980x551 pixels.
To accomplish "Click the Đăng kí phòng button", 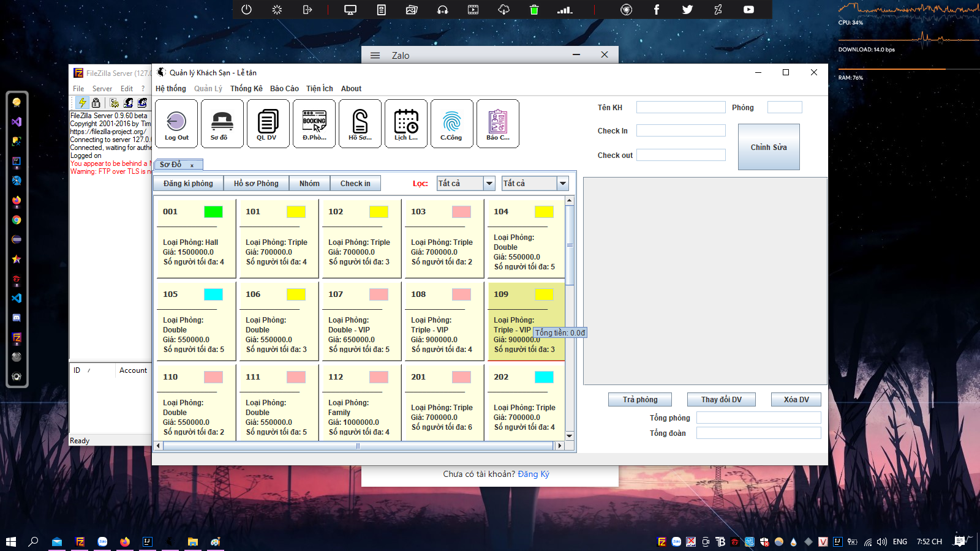I will coord(188,183).
